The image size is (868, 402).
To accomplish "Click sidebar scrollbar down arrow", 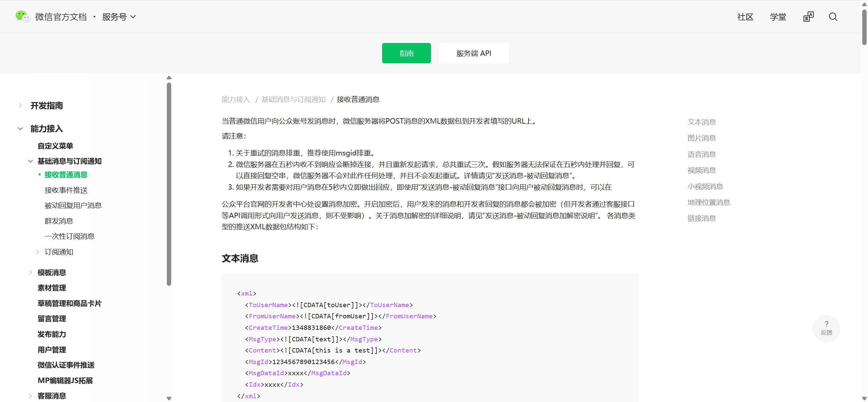I will tap(169, 399).
